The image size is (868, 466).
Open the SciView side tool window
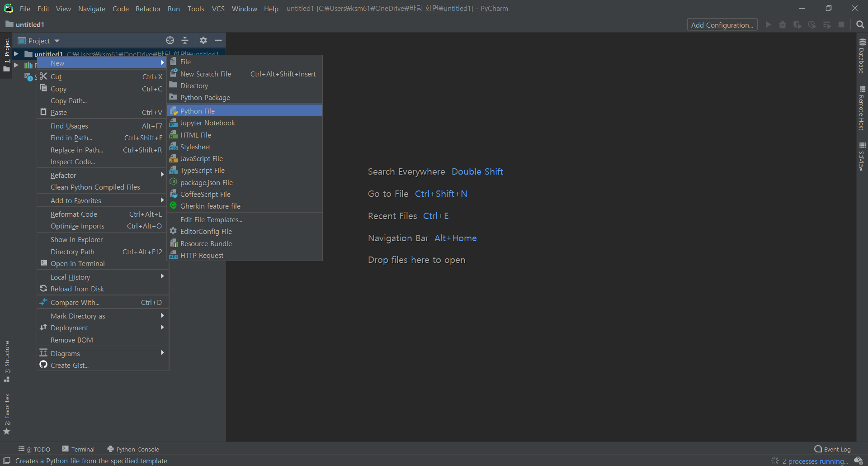862,157
